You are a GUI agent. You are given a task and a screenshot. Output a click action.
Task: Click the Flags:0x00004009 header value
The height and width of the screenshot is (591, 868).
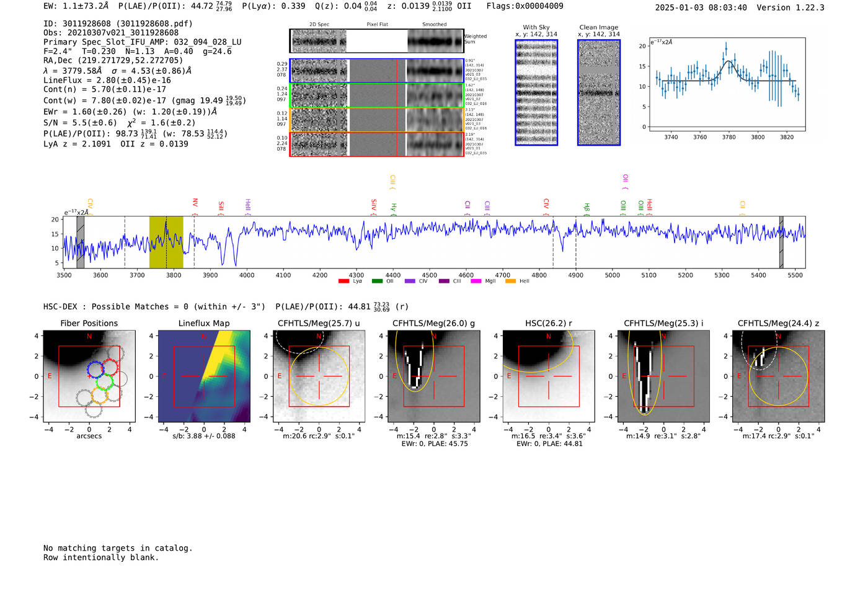[x=525, y=6]
